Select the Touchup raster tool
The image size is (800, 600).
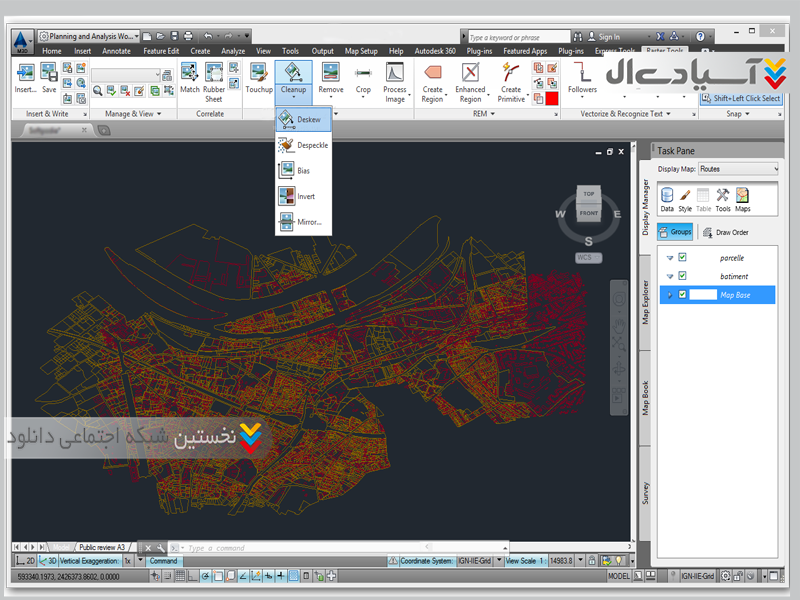tap(259, 74)
